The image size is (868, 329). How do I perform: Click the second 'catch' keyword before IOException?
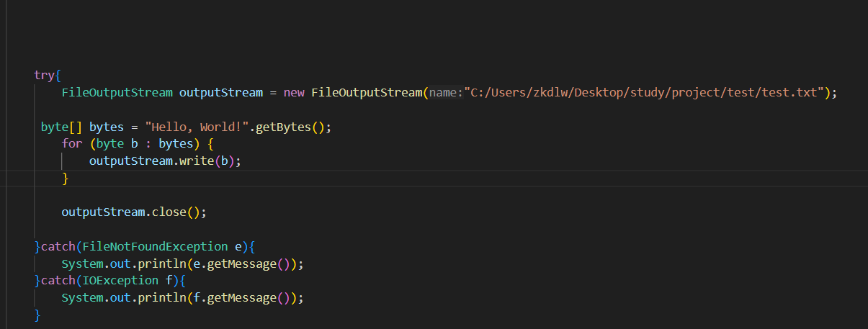(58, 280)
